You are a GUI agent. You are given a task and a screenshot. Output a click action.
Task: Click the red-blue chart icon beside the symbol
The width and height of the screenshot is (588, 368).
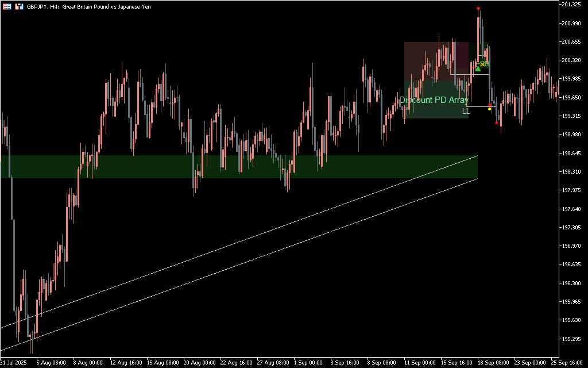pyautogui.click(x=19, y=6)
